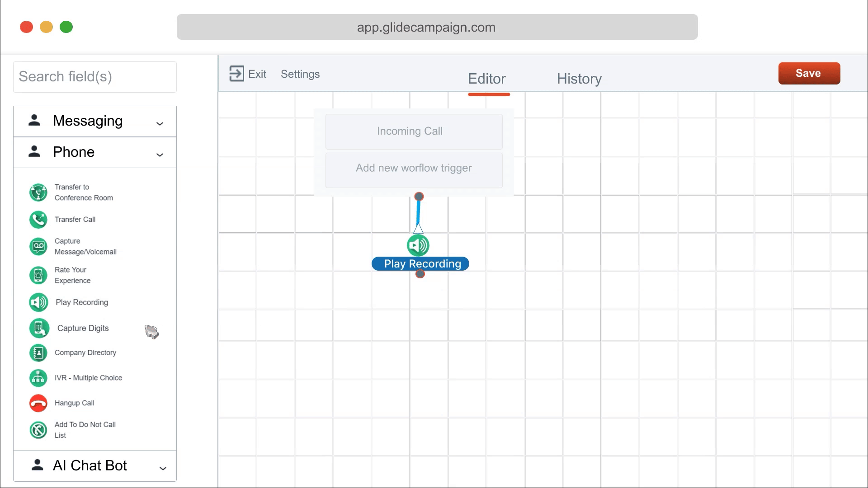Select the Add To Do Not Call icon

(38, 430)
